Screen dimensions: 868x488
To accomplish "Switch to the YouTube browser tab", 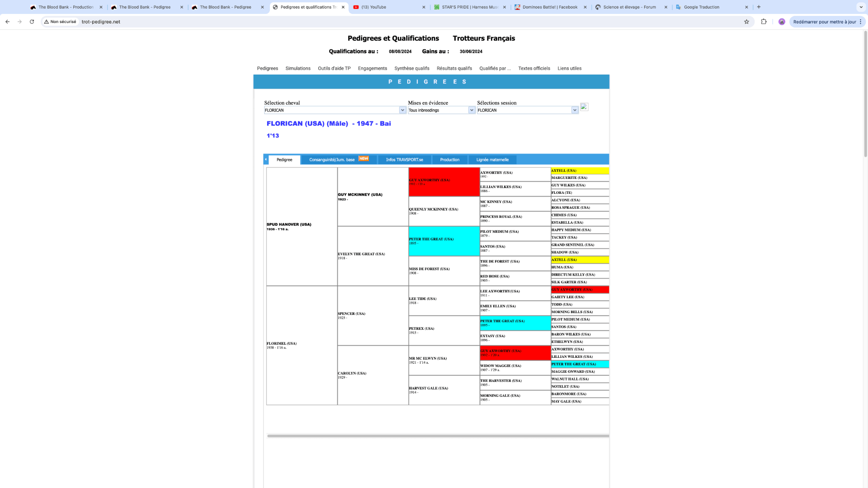I will (x=389, y=7).
